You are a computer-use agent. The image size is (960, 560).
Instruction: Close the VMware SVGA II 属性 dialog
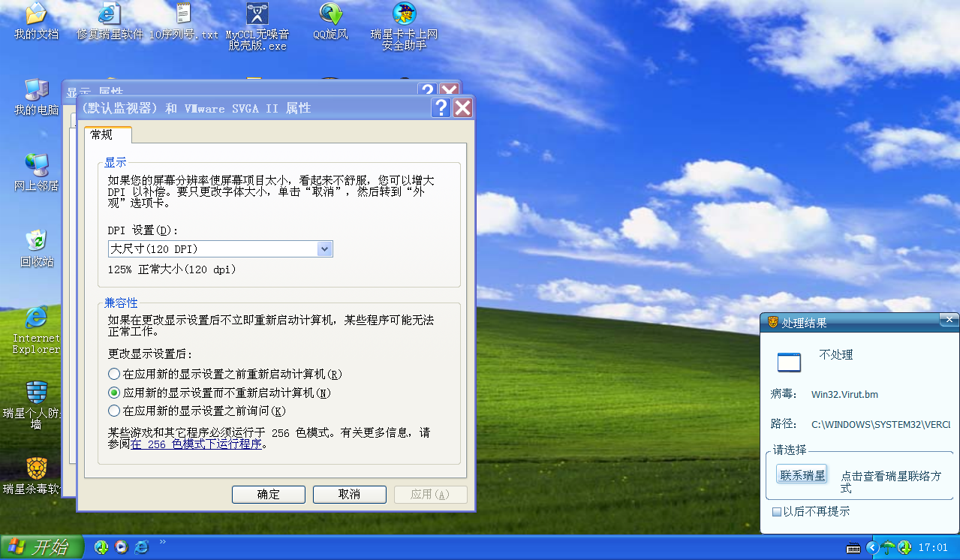coord(463,108)
